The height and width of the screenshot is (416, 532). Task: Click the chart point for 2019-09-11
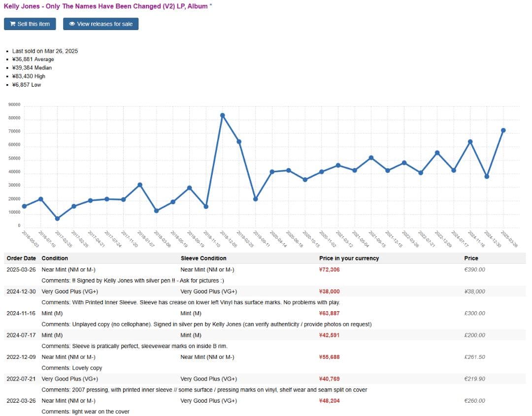point(255,199)
